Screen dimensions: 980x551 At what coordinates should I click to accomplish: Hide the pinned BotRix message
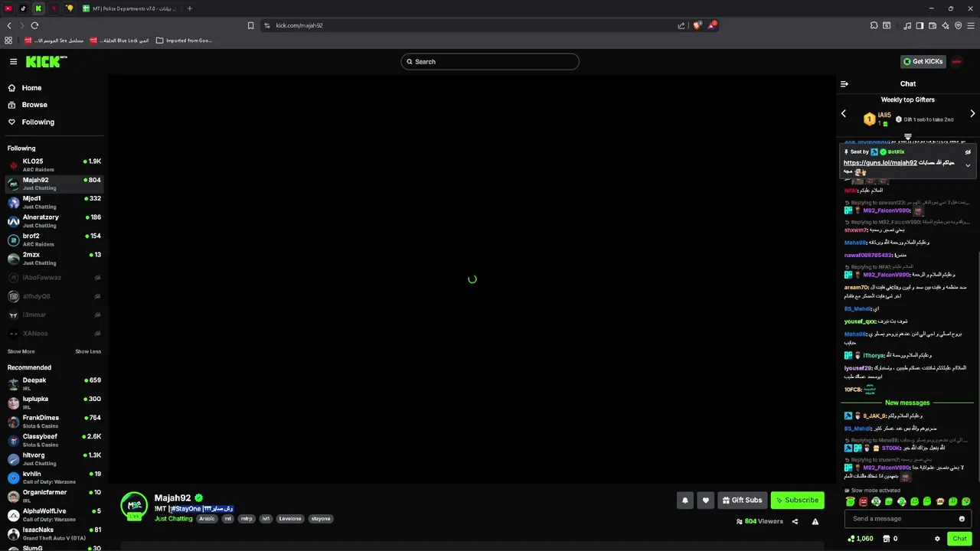[x=968, y=152]
